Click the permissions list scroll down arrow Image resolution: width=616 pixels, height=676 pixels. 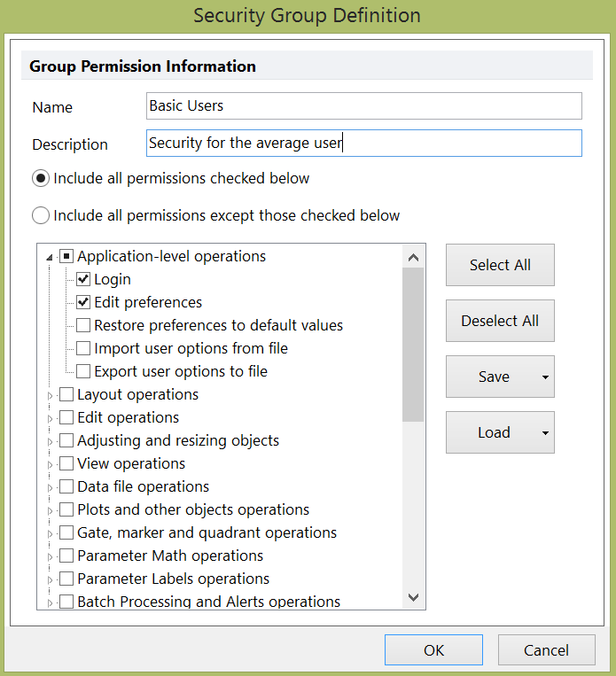click(x=414, y=598)
